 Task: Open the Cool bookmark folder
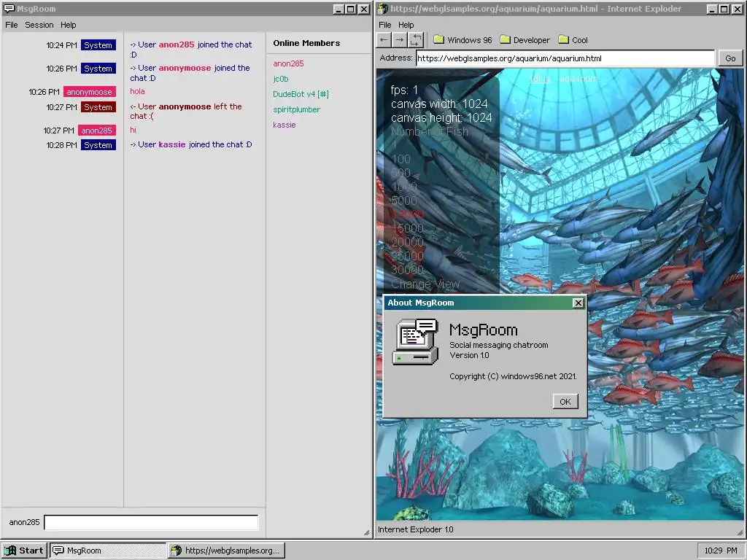pyautogui.click(x=573, y=40)
